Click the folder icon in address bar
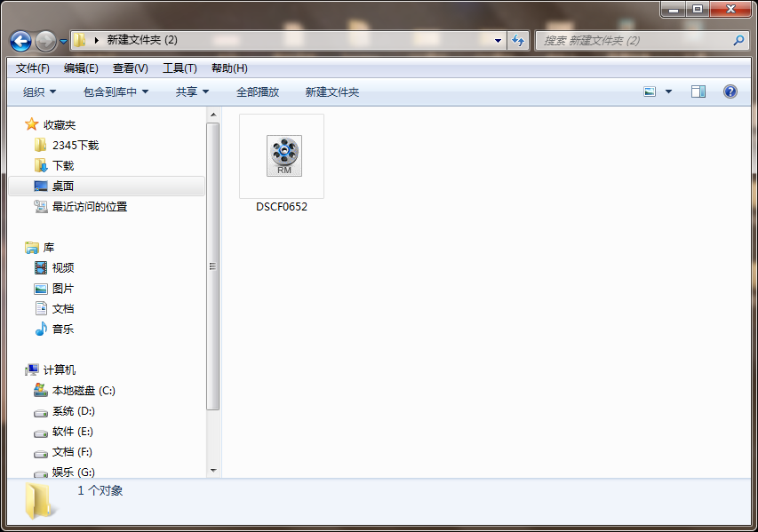 [x=80, y=40]
